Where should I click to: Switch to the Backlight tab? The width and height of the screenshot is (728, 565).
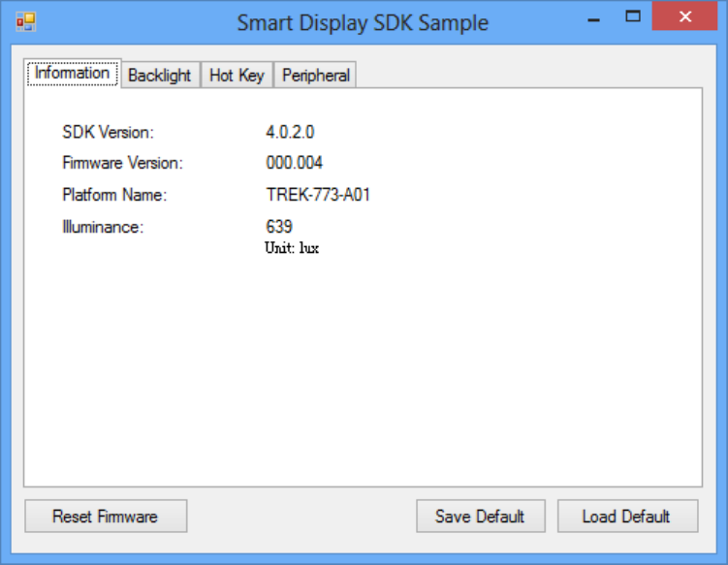click(160, 76)
